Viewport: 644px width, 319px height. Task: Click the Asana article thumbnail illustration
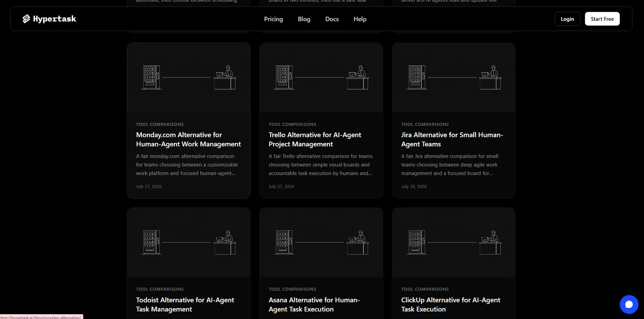pyautogui.click(x=321, y=242)
